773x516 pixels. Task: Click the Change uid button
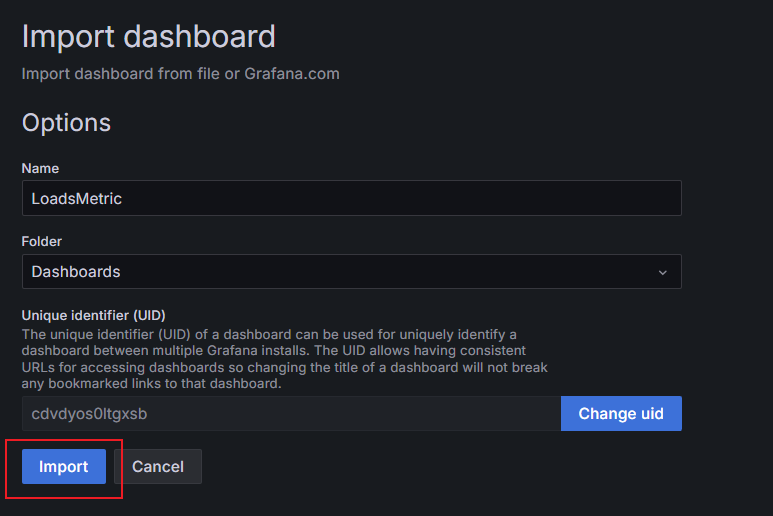[621, 413]
